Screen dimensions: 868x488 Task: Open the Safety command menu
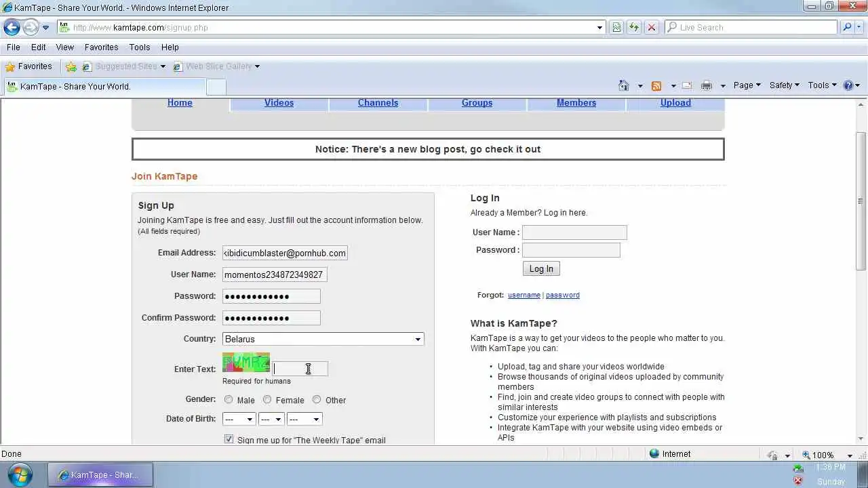784,85
